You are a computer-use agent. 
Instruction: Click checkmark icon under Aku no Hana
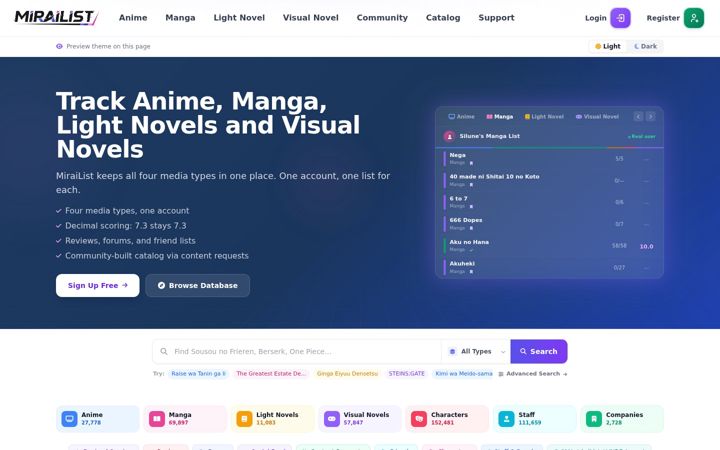click(471, 250)
